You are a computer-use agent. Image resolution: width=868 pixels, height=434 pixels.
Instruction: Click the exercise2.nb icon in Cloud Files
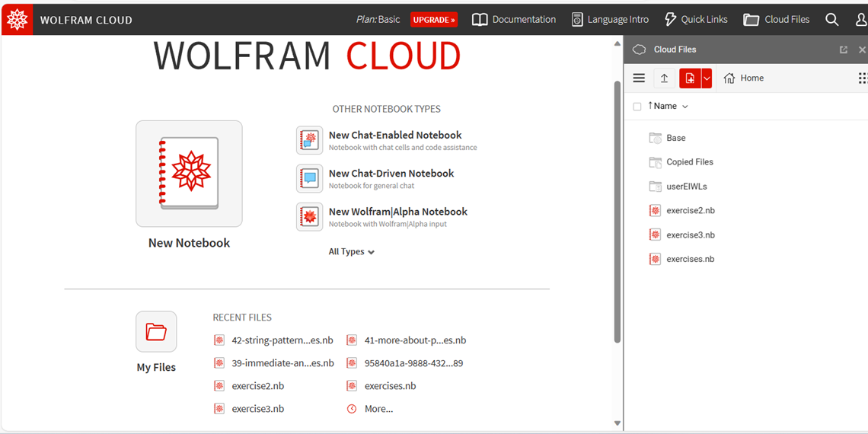(x=656, y=210)
